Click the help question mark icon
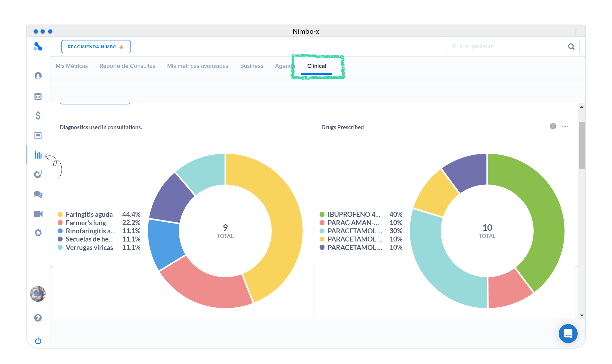The height and width of the screenshot is (364, 612). tap(38, 318)
